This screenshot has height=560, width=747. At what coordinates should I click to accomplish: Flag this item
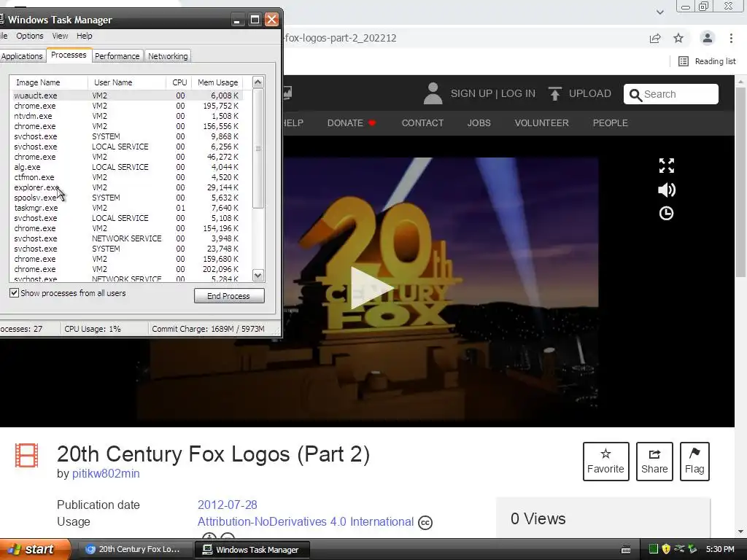click(x=694, y=462)
